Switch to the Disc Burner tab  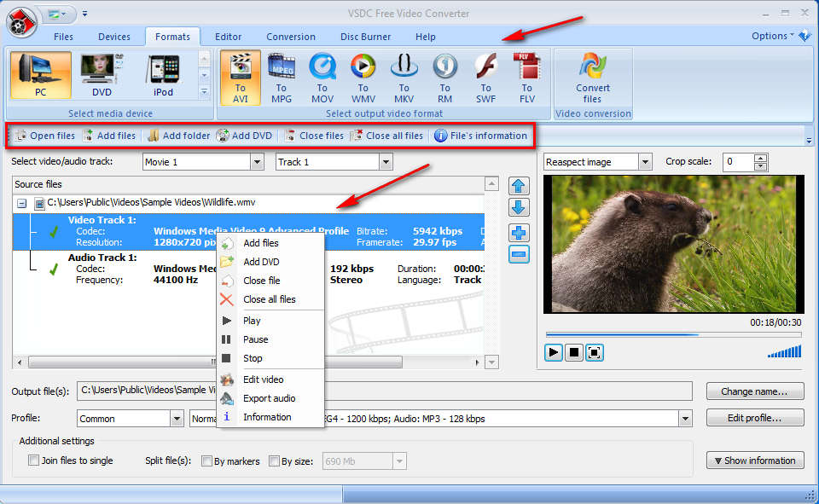coord(365,37)
